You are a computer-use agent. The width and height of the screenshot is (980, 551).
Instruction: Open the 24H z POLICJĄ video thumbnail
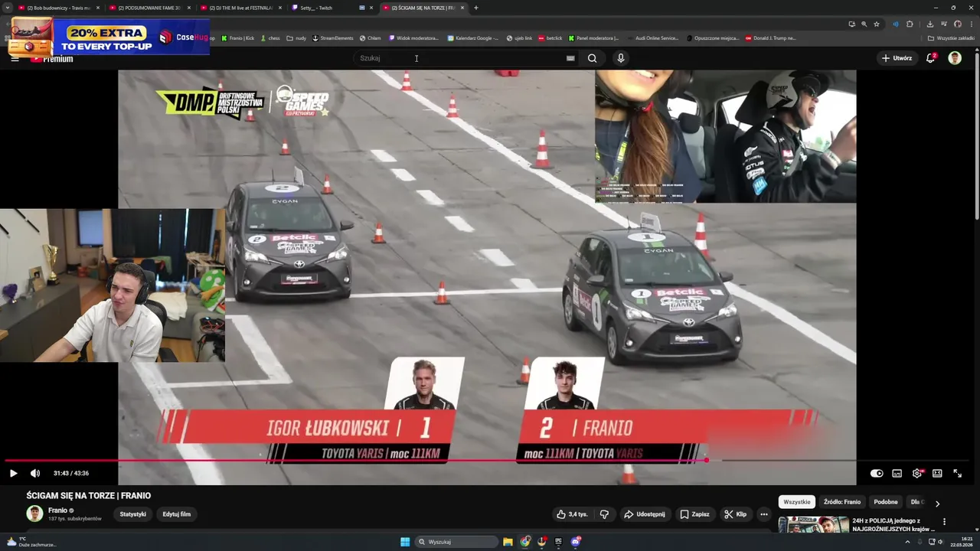[813, 525]
